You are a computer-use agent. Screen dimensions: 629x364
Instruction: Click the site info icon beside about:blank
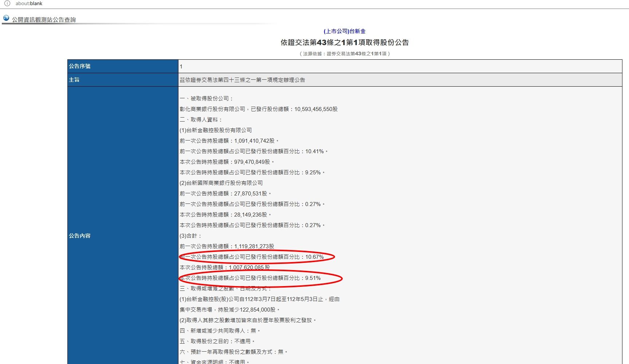coord(7,3)
